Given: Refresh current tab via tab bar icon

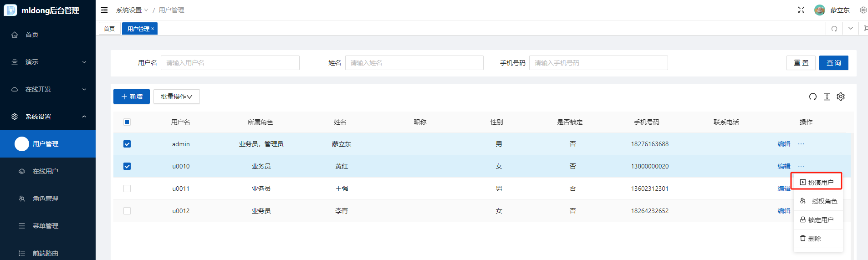Looking at the screenshot, I should pos(834,29).
